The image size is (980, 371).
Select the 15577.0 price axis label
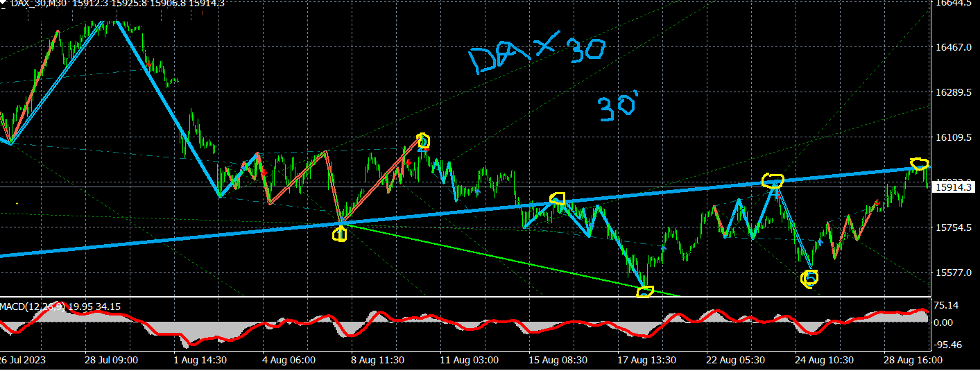tap(952, 273)
